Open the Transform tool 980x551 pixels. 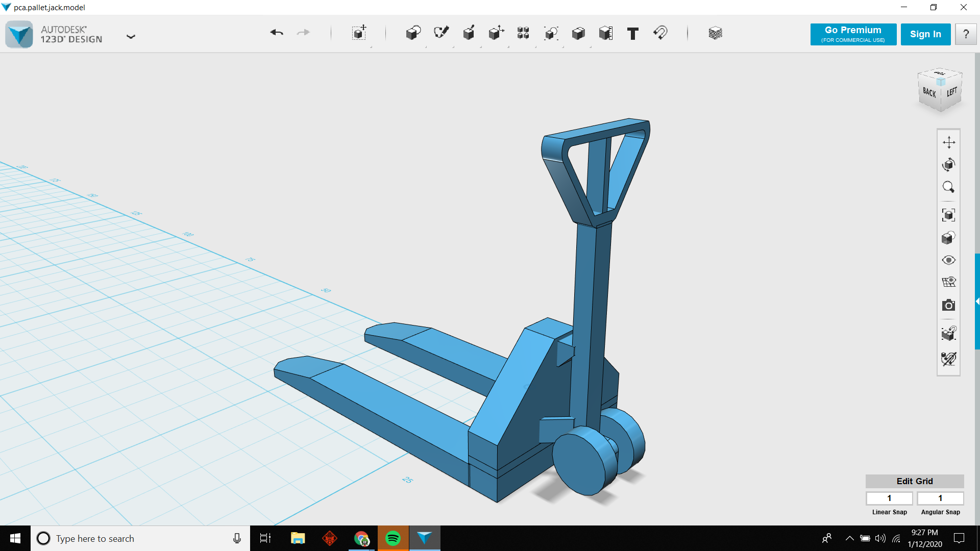point(359,33)
